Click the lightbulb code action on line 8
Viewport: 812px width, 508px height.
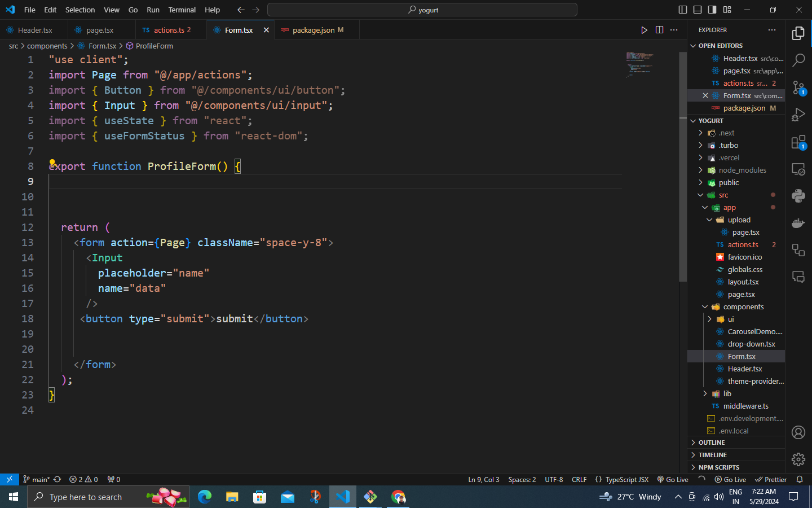52,163
